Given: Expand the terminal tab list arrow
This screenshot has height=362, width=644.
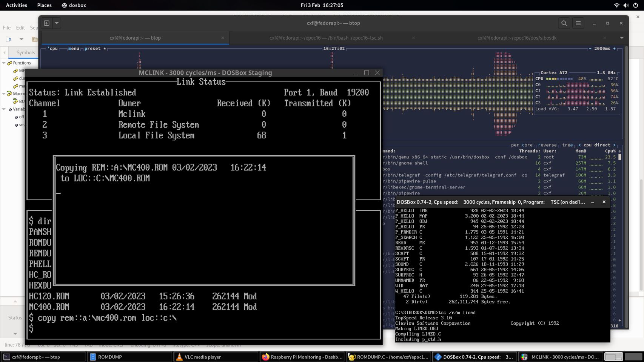Looking at the screenshot, I should (621, 38).
